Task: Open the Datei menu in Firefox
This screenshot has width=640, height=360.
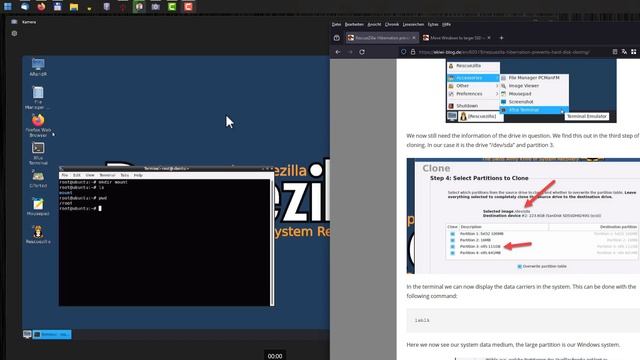Action: (x=336, y=24)
